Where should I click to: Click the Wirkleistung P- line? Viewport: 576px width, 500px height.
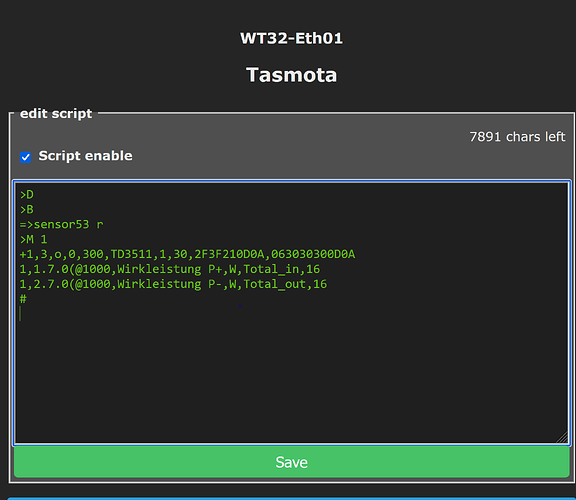tap(173, 284)
